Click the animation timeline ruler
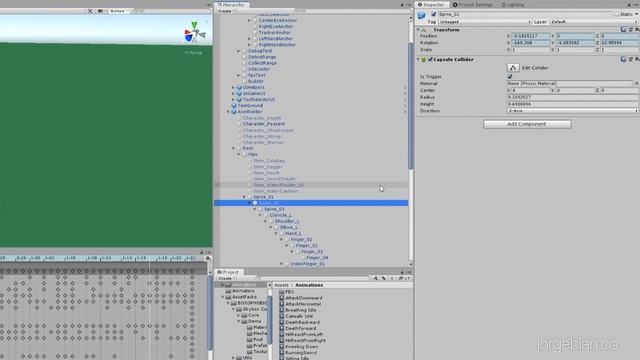 (101, 258)
